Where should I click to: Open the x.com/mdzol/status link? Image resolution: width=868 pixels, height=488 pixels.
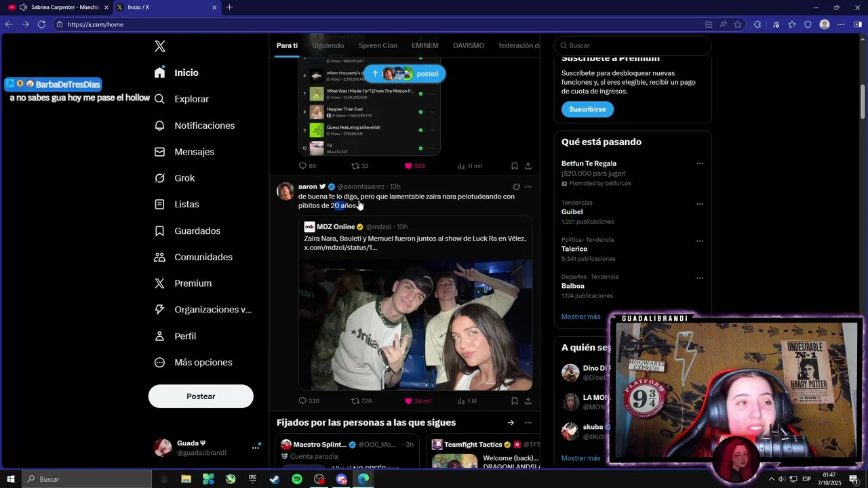340,247
